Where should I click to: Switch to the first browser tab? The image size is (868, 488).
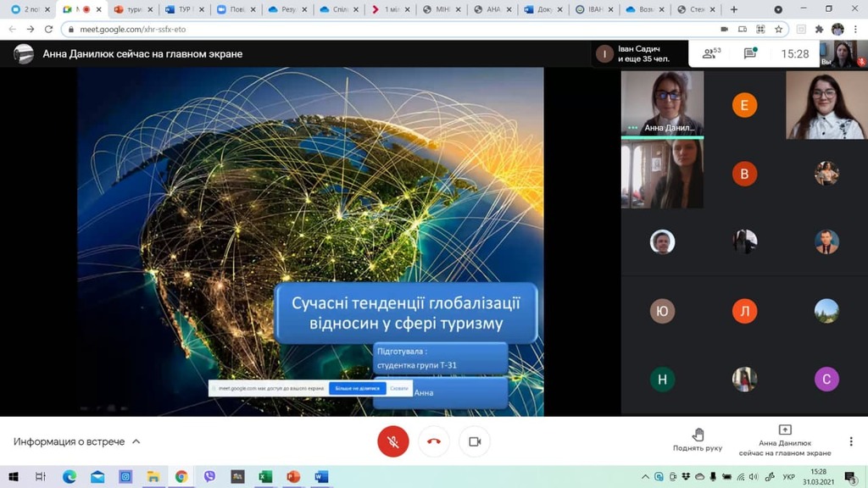pyautogui.click(x=25, y=9)
